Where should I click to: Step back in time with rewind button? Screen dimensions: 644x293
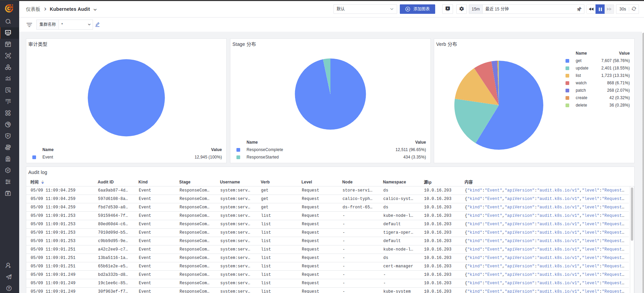591,9
